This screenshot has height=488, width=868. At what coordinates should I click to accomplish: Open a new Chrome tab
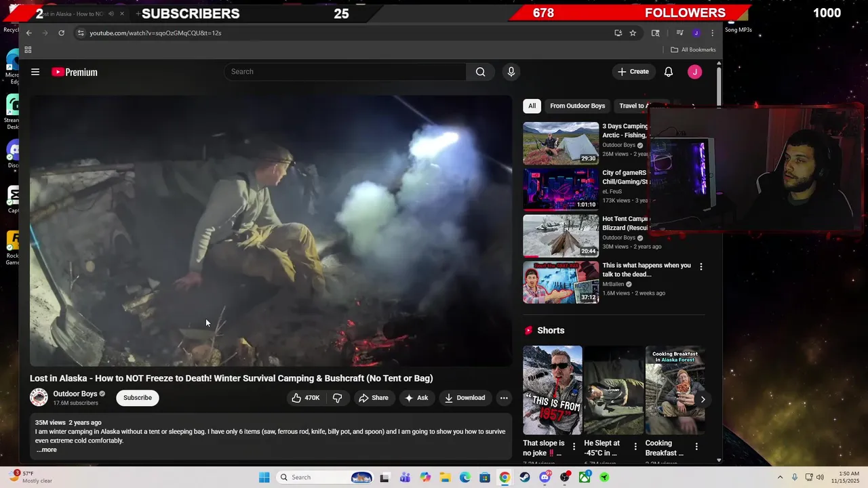coord(138,14)
